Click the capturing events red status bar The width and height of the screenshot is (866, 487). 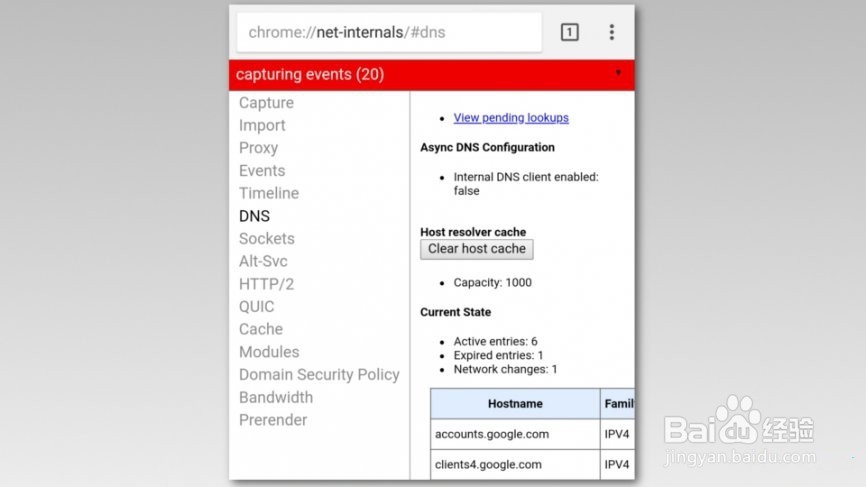tap(400, 74)
